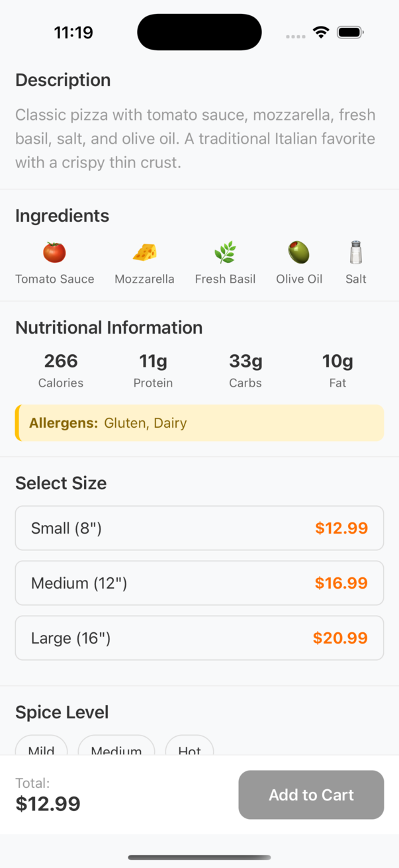Tap the Olive Oil olive icon
Image resolution: width=399 pixels, height=868 pixels.
coord(299,252)
